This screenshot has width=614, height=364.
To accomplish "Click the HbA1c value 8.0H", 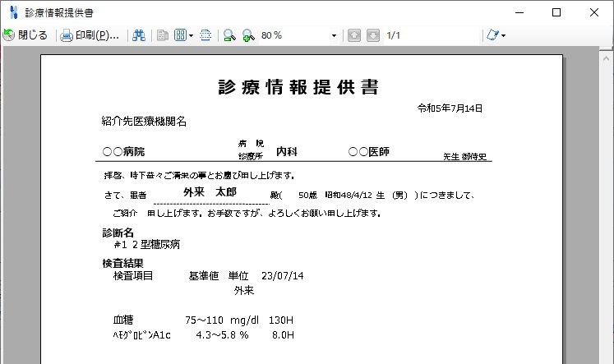I will tap(283, 335).
